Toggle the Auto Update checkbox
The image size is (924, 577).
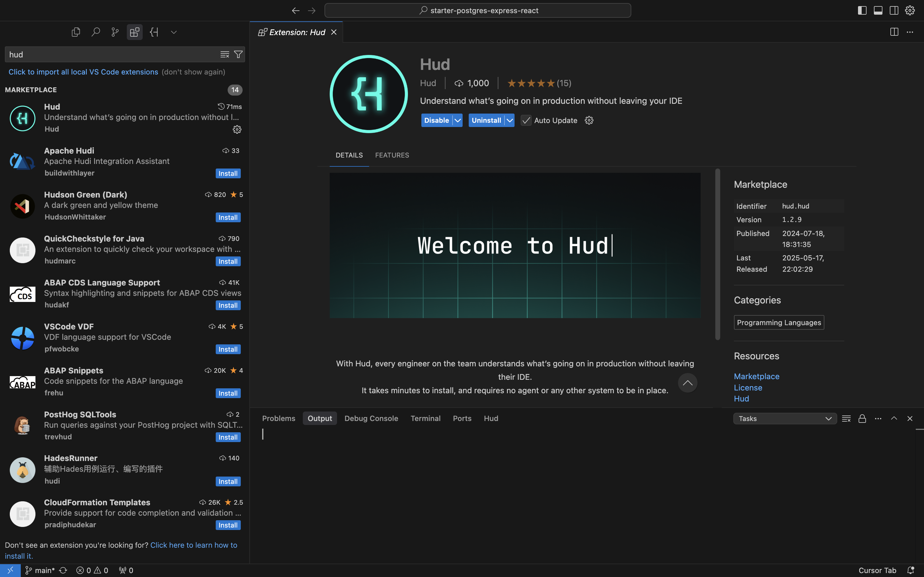tap(526, 121)
